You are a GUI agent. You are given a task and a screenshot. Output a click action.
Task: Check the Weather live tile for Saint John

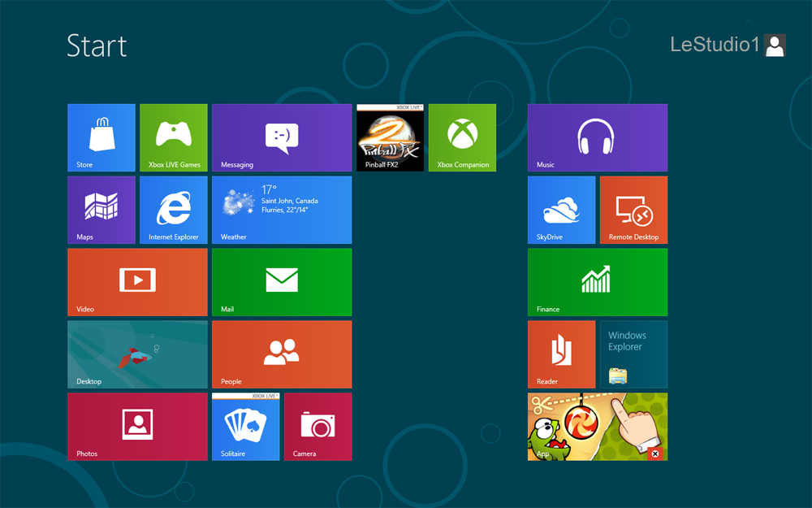pos(281,210)
